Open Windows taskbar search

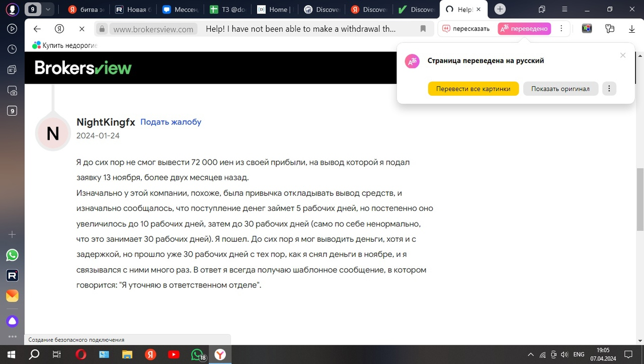click(34, 354)
